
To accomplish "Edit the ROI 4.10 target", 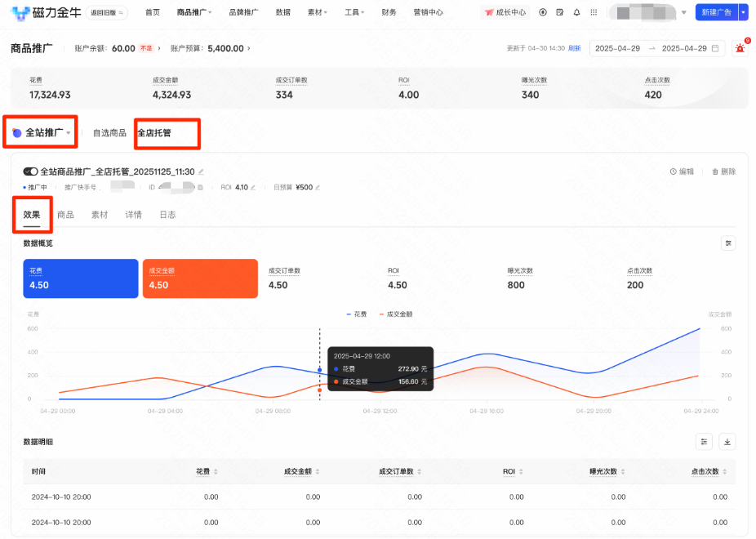I will click(253, 187).
